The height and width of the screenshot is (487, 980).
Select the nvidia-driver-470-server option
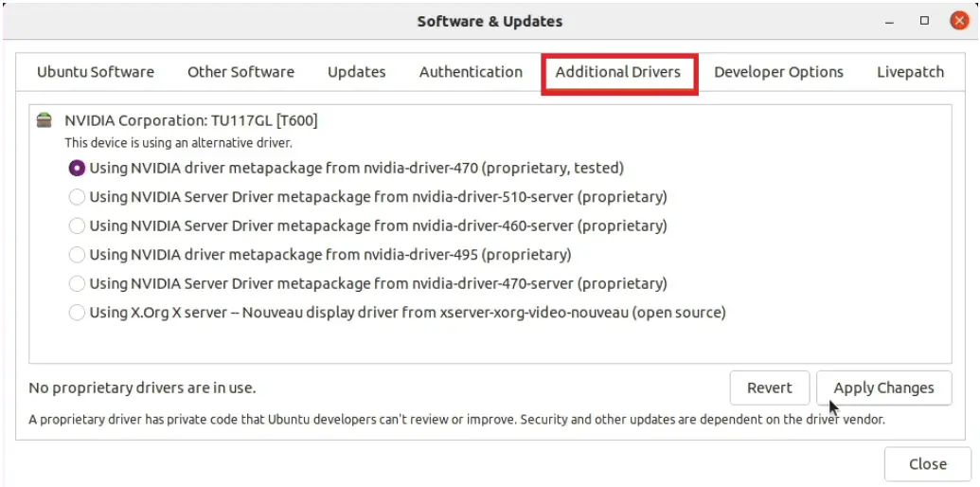click(x=78, y=283)
